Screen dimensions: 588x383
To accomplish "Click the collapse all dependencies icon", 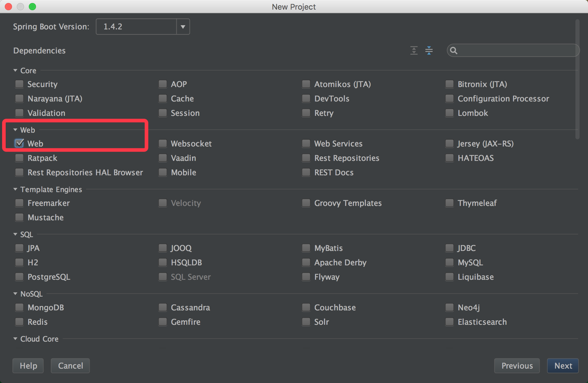I will [x=429, y=50].
